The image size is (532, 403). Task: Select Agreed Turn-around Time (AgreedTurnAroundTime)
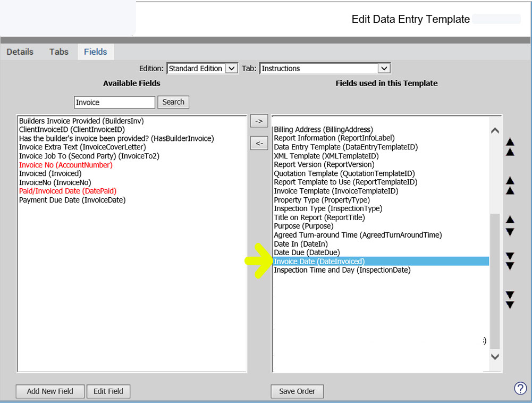click(x=358, y=234)
